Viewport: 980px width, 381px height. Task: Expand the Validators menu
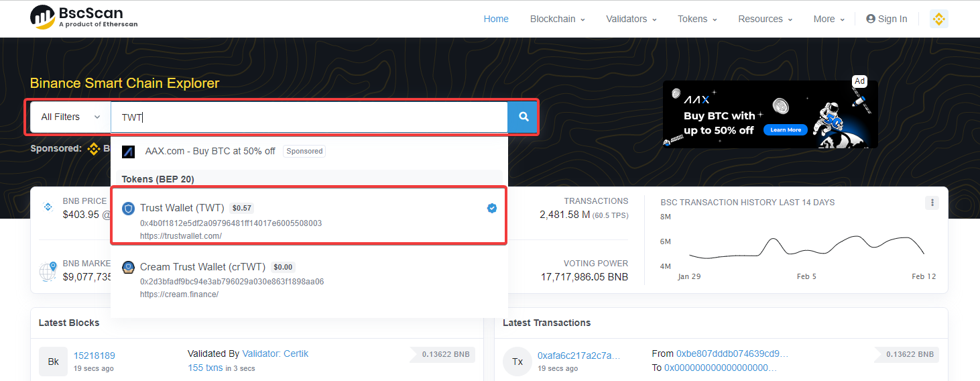(x=631, y=19)
